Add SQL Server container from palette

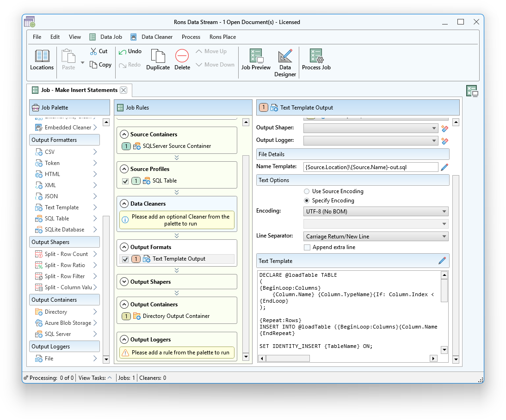[66, 334]
